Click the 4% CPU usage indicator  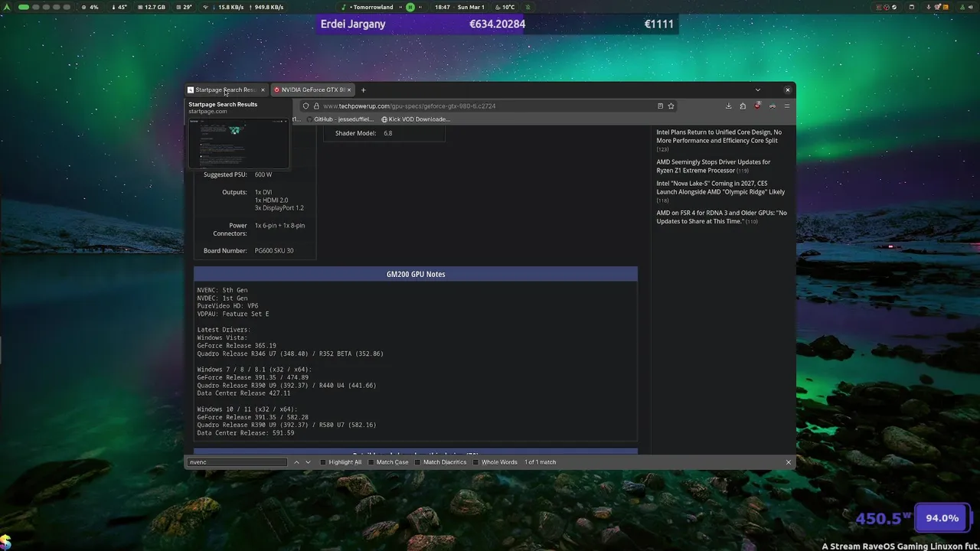[90, 7]
